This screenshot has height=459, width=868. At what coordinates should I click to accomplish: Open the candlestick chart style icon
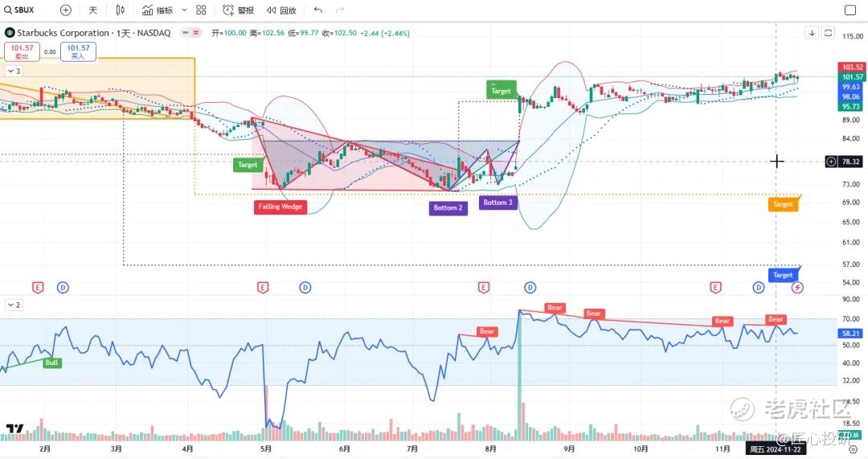click(120, 10)
